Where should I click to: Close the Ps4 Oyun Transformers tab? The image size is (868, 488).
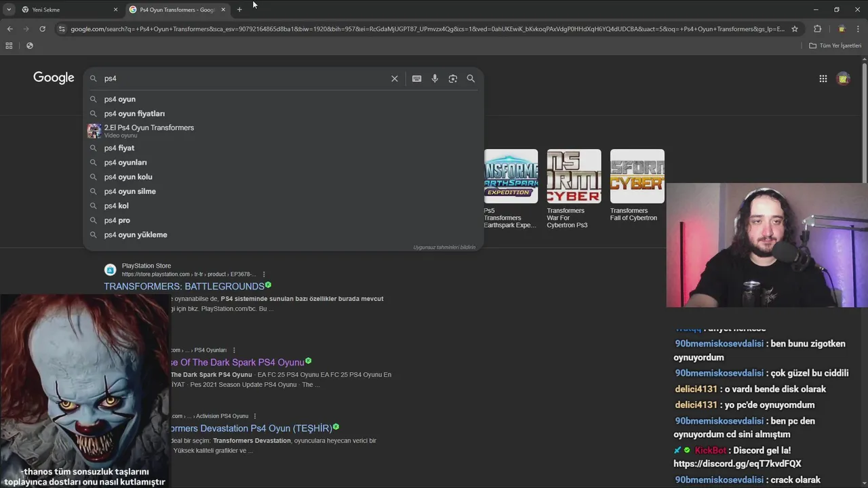point(223,9)
